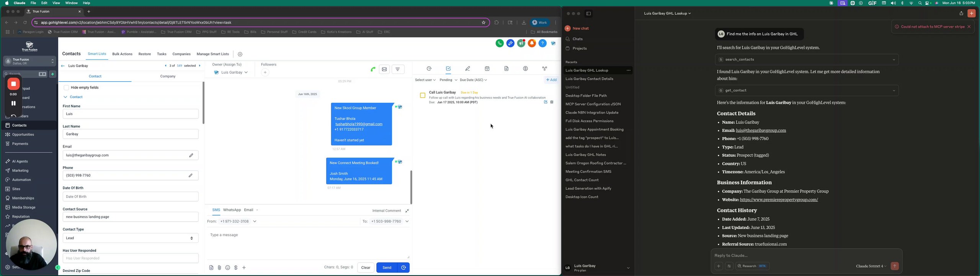Viewport: 980px width, 276px height.
Task: Open the Documents tab icon
Action: coord(506,69)
